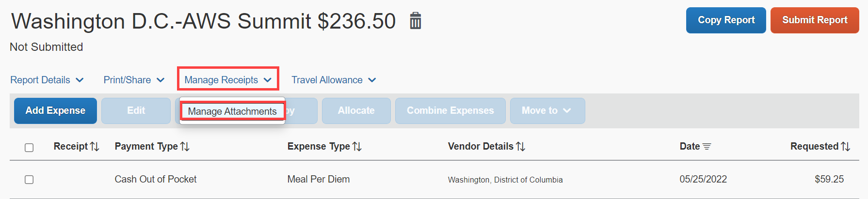Screen dimensions: 868x199
Task: Click the Move to chevron icon
Action: 567,111
